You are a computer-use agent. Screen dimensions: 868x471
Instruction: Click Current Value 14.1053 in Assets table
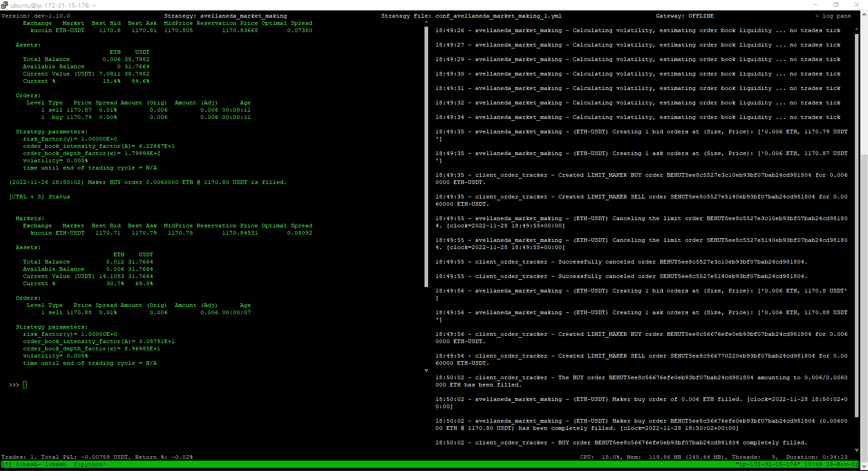coord(112,276)
